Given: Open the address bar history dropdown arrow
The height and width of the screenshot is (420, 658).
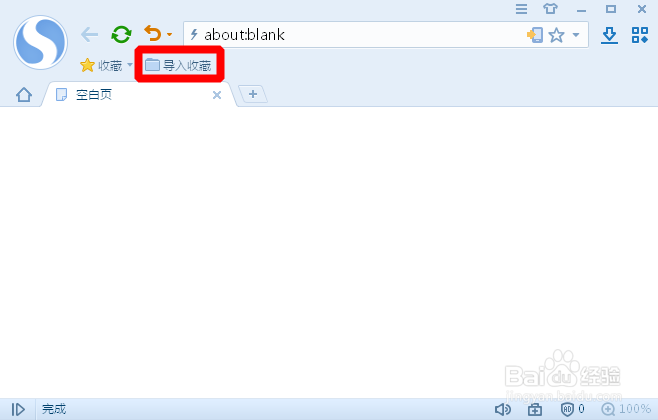Looking at the screenshot, I should [x=576, y=35].
